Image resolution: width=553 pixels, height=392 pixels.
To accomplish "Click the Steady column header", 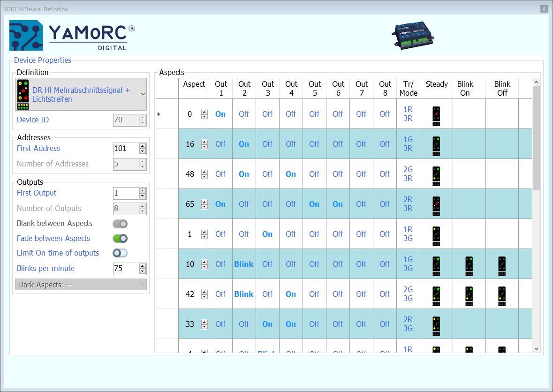I will pyautogui.click(x=437, y=88).
